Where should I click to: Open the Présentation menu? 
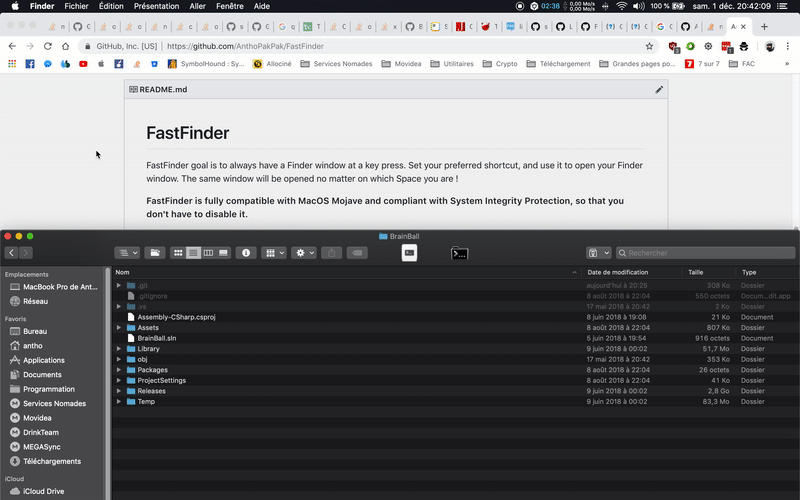tap(156, 6)
